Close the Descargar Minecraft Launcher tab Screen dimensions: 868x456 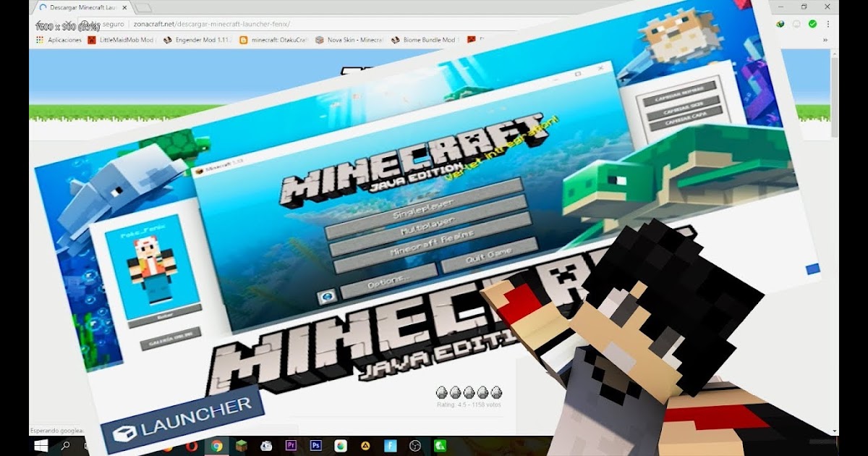tap(124, 7)
